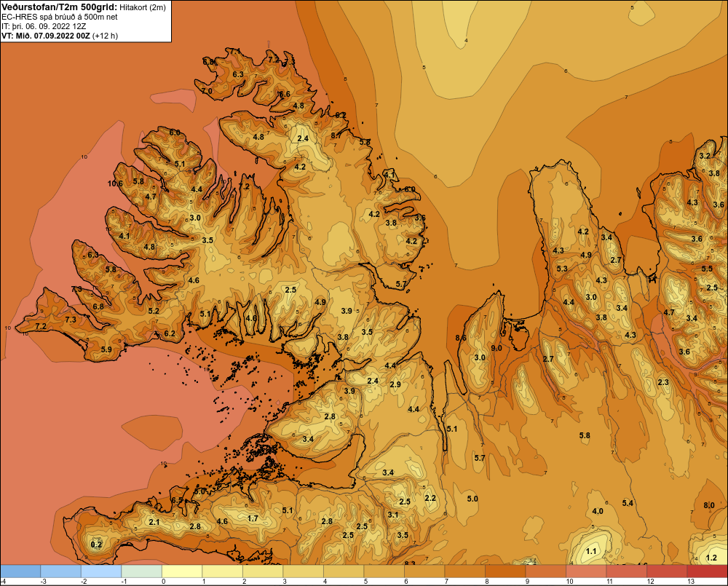Click the temperature value '5.5'
This screenshot has height=586, width=728.
coord(707,269)
